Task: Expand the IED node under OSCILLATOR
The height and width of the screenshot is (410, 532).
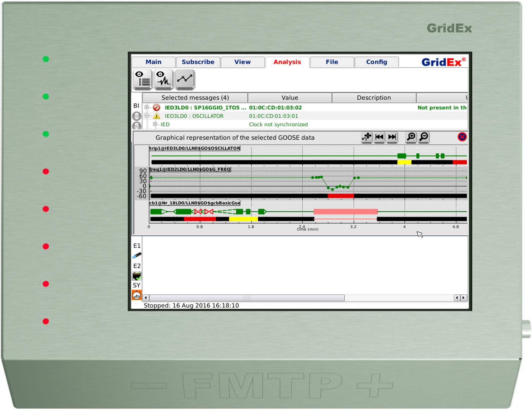Action: [155, 124]
